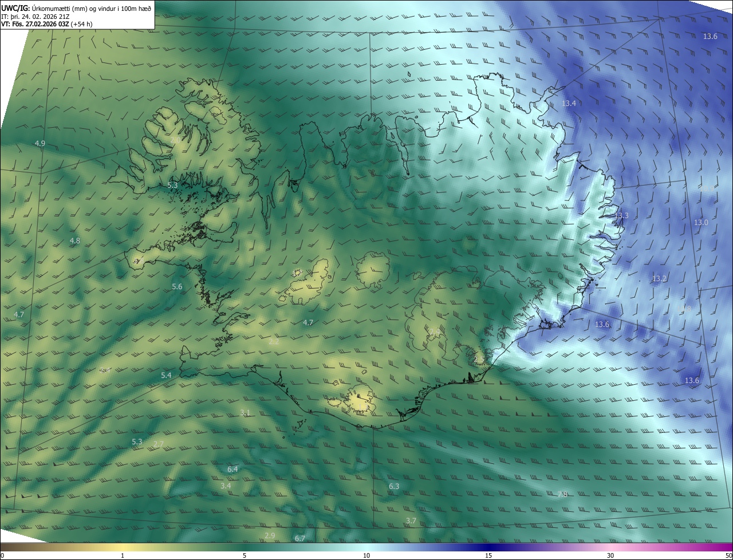Click the 3.4 precipitation value label
This screenshot has width=733, height=560.
point(226,486)
